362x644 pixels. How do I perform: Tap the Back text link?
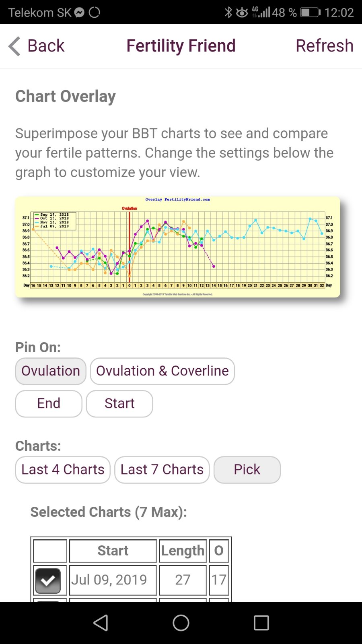pyautogui.click(x=46, y=46)
